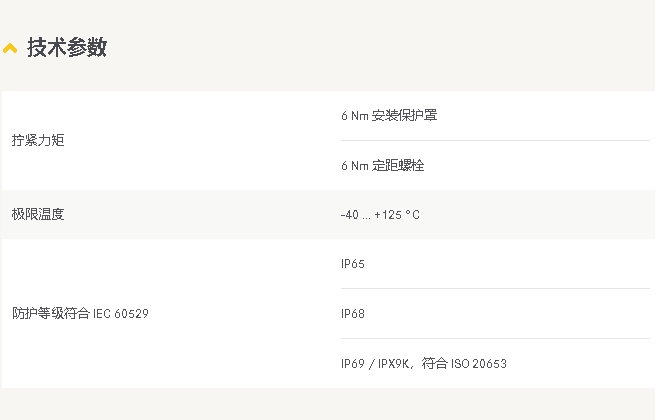
Task: Click the 定距螺栓 text
Action: [x=398, y=165]
